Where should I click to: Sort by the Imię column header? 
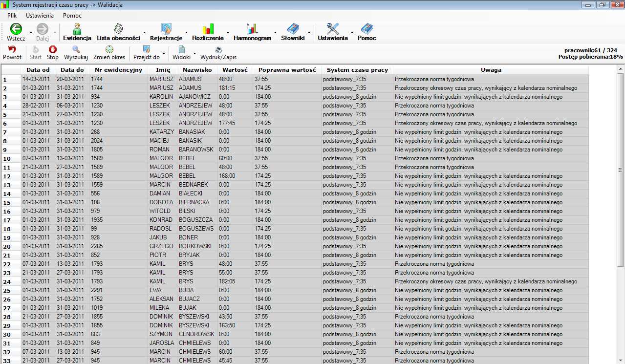coord(163,70)
